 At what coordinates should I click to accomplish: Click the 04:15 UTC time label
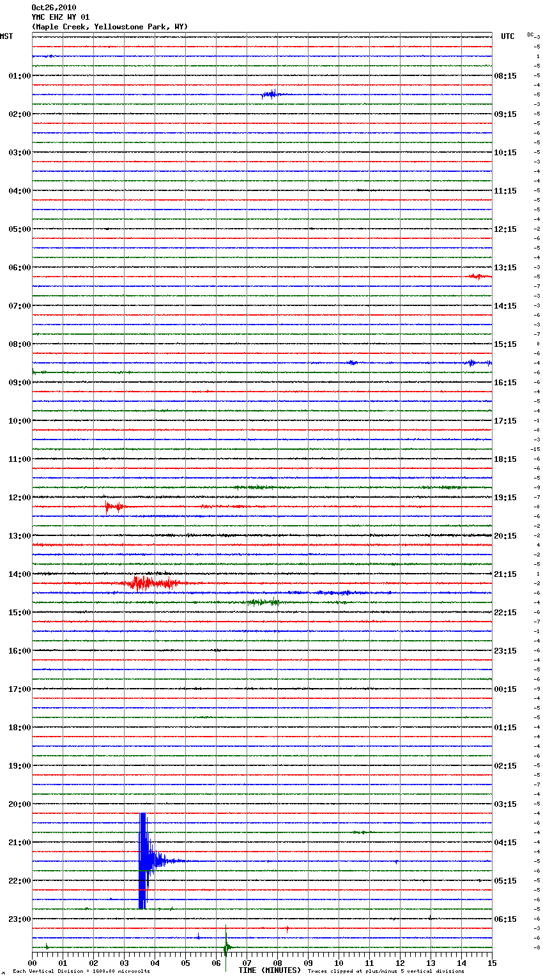[505, 843]
